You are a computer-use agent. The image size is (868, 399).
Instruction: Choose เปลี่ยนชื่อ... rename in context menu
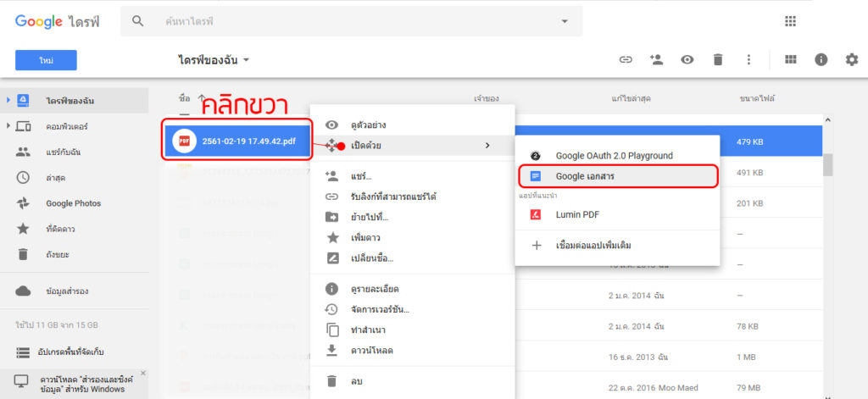pos(413,258)
